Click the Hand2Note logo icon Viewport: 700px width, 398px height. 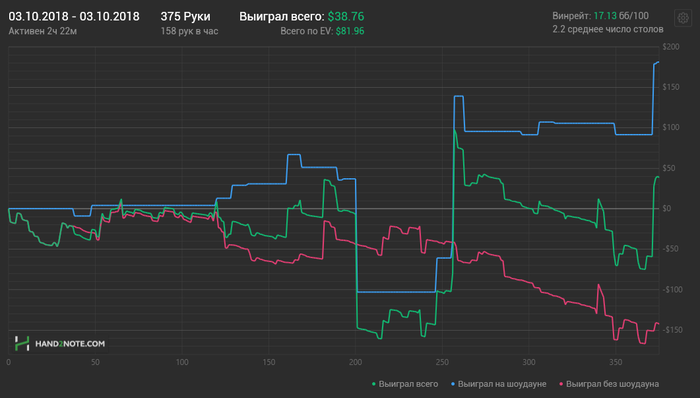coord(22,344)
